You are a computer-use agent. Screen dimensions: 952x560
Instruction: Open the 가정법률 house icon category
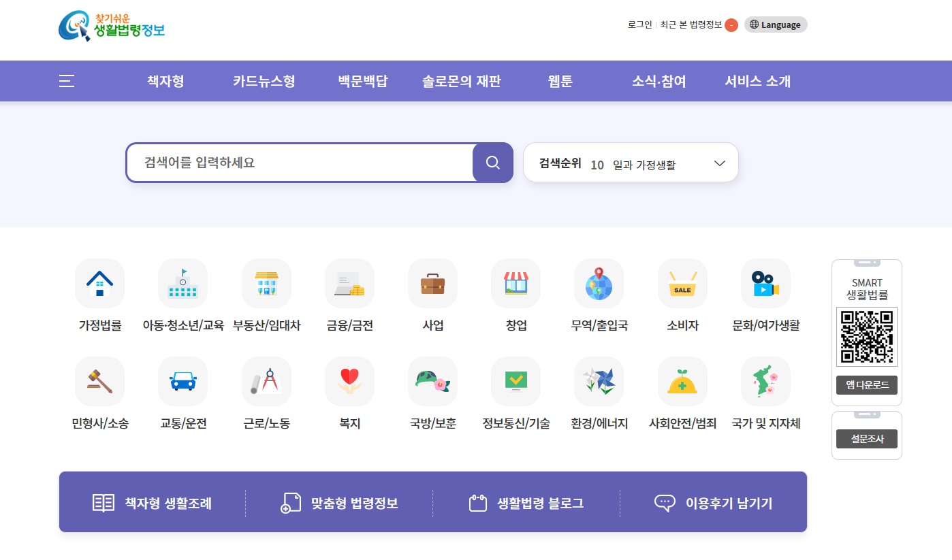click(x=99, y=284)
